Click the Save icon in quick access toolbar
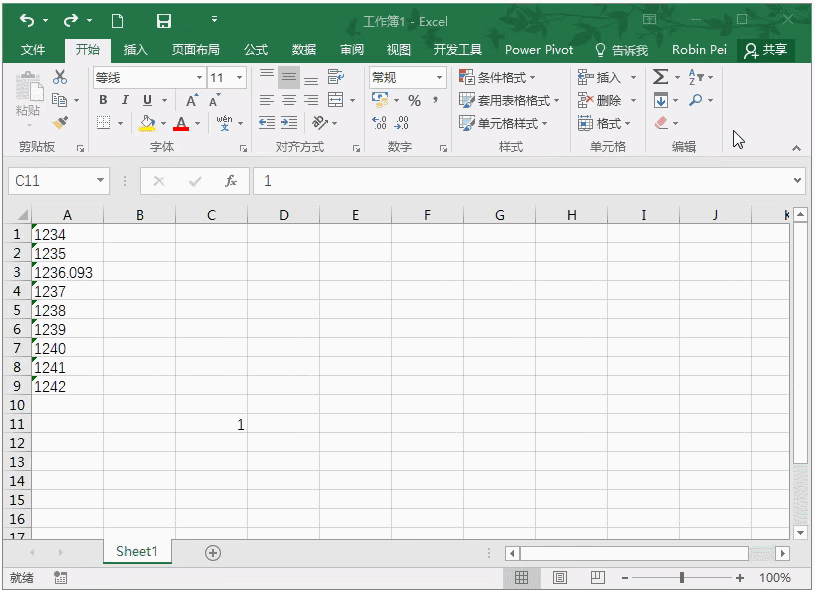 pos(164,21)
